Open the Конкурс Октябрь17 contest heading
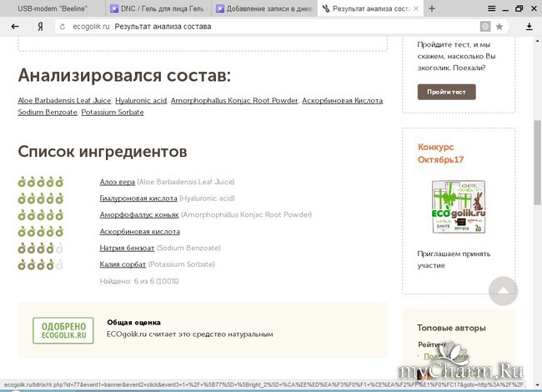This screenshot has height=392, width=542. point(440,153)
